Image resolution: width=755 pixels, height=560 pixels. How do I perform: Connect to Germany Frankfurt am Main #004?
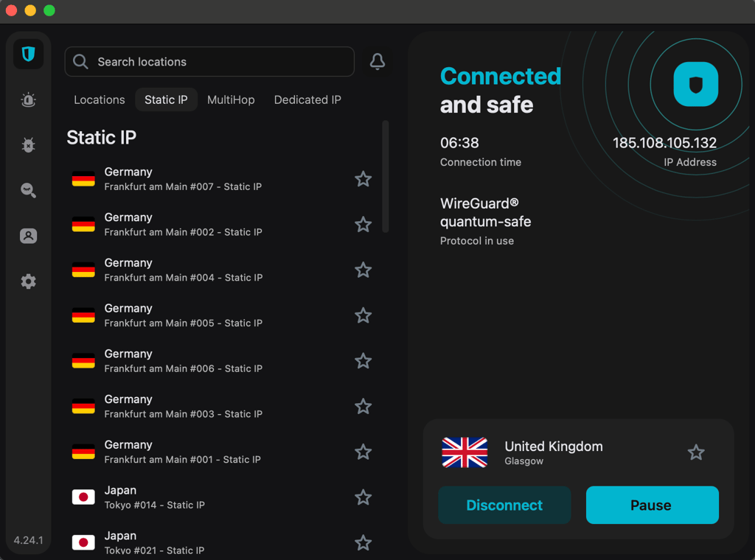(221, 270)
